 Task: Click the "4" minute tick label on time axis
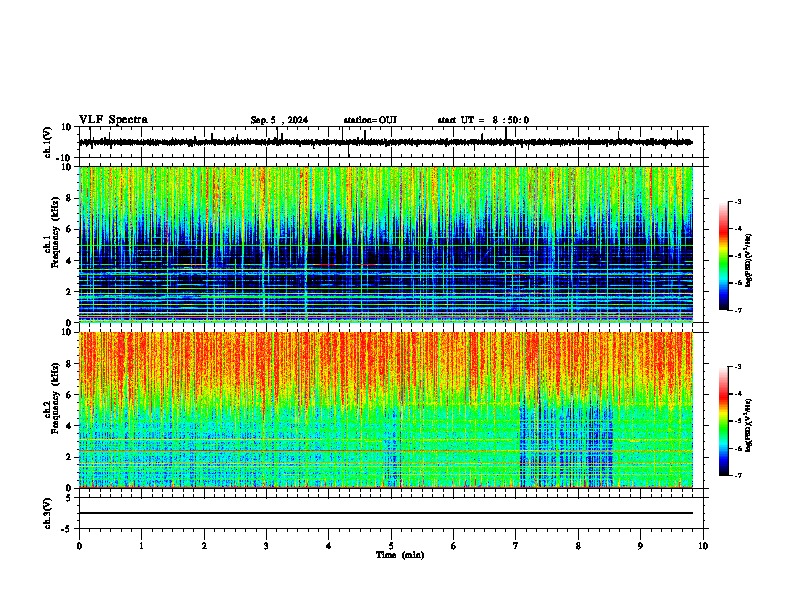click(x=329, y=546)
